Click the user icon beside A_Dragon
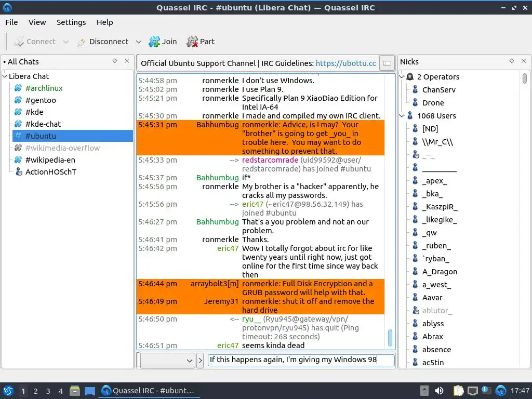 pyautogui.click(x=415, y=271)
